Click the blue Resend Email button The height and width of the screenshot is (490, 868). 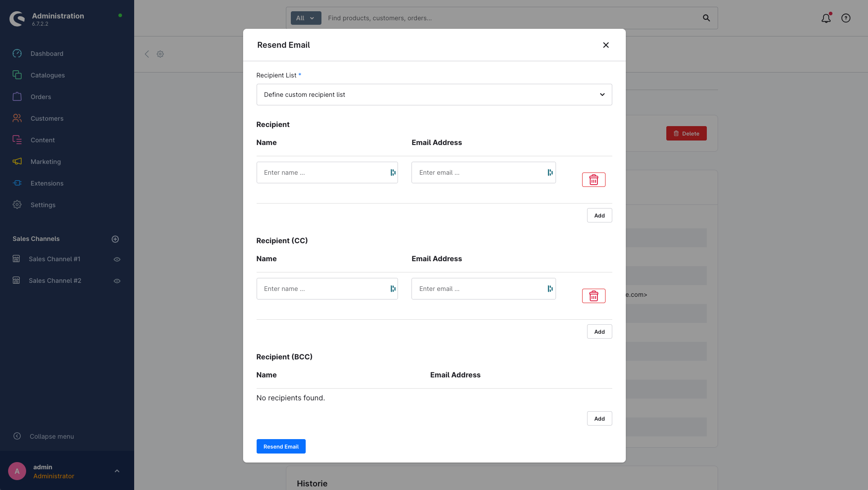(281, 446)
